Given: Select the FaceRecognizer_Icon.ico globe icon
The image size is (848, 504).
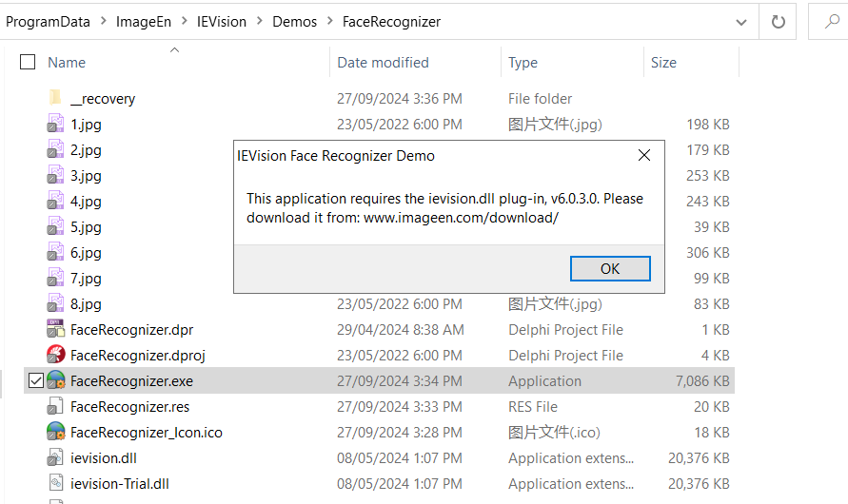Looking at the screenshot, I should (56, 432).
